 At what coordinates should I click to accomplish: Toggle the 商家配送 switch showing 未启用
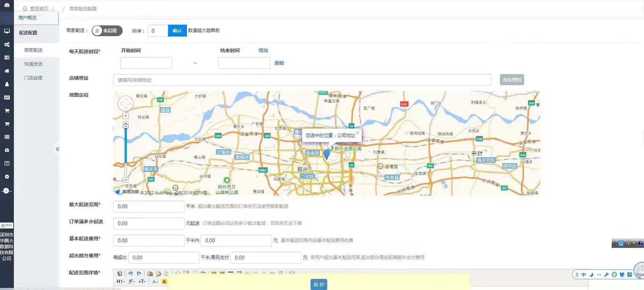pyautogui.click(x=107, y=31)
